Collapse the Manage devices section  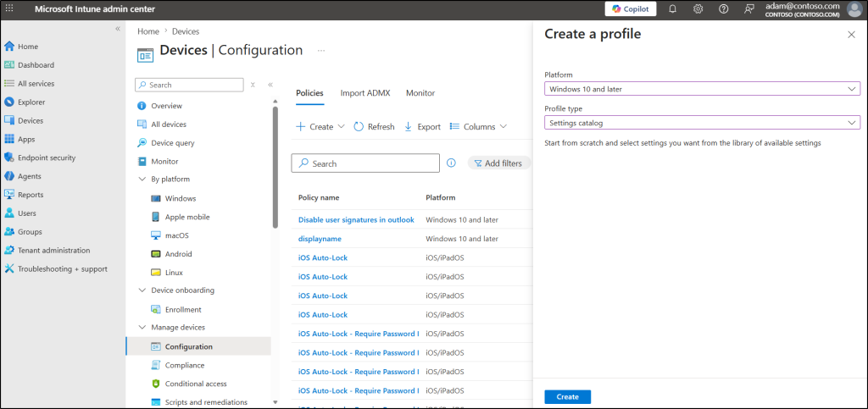coord(142,327)
